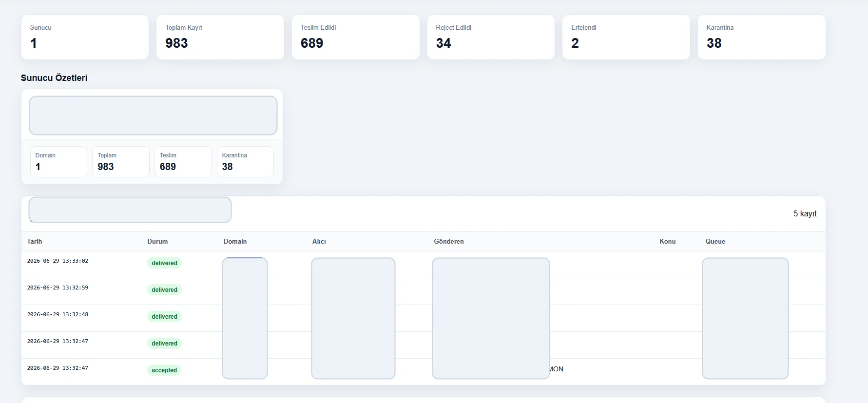This screenshot has width=868, height=403.
Task: Sort by the Gönderen column header
Action: click(449, 241)
